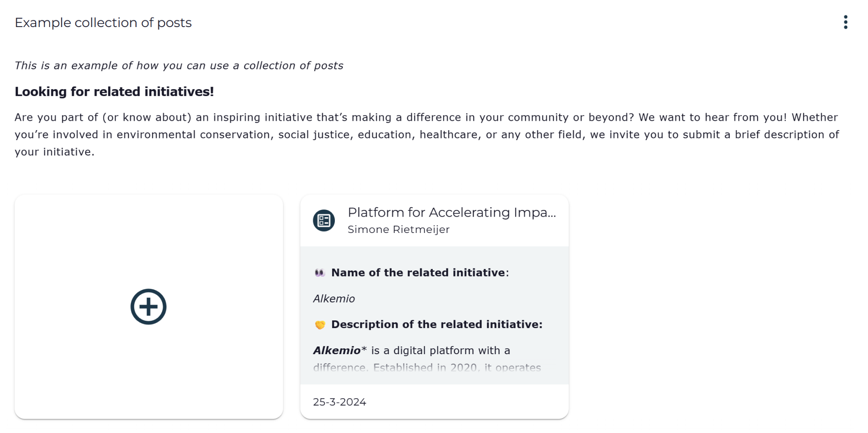The image size is (868, 433).
Task: Click the eyes emoji beside initiative name
Action: click(x=320, y=273)
